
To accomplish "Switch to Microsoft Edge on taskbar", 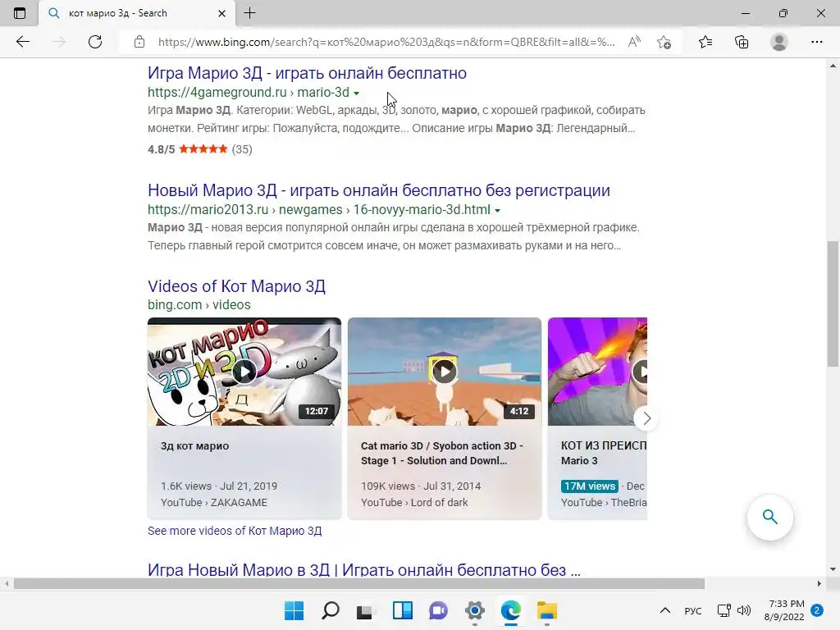I will coord(510,610).
